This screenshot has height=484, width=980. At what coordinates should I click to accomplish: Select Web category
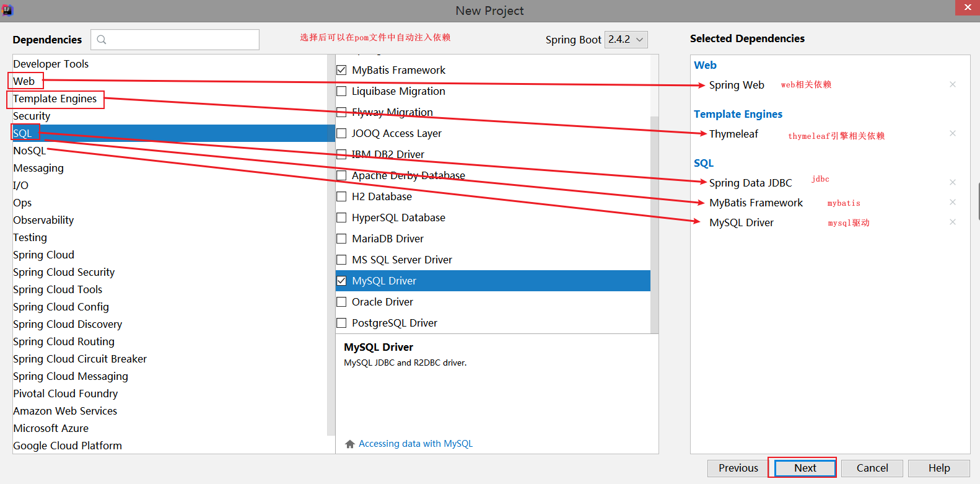[24, 81]
